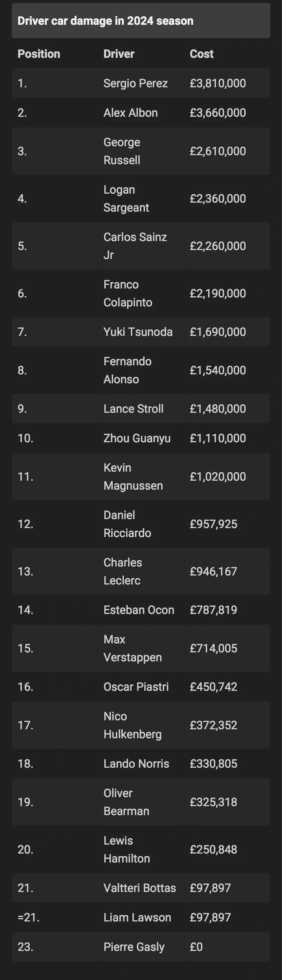Click the table title 'Driver car damage in 2024 season'
Viewport: 282px width, 980px height.
tap(105, 21)
